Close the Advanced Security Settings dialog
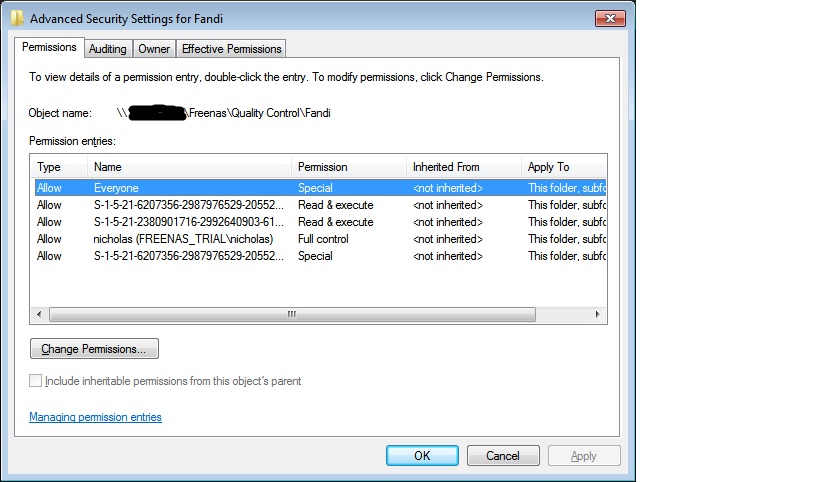Screen dimensions: 819x482 [610, 19]
